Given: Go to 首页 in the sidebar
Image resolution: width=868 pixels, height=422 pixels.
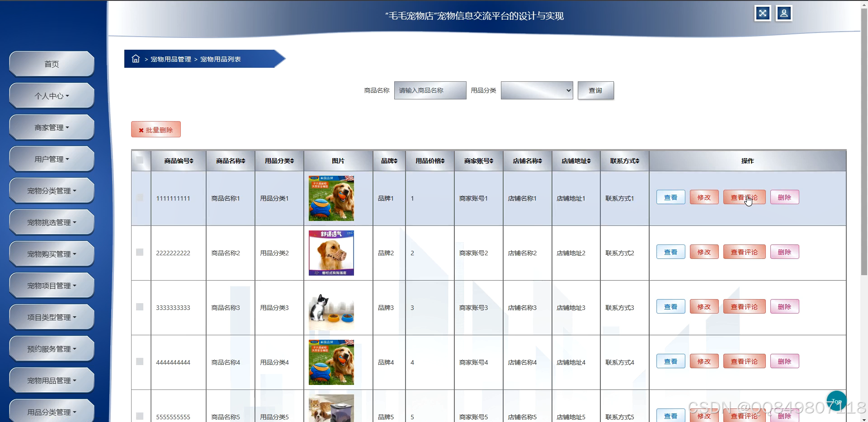Looking at the screenshot, I should pos(52,64).
